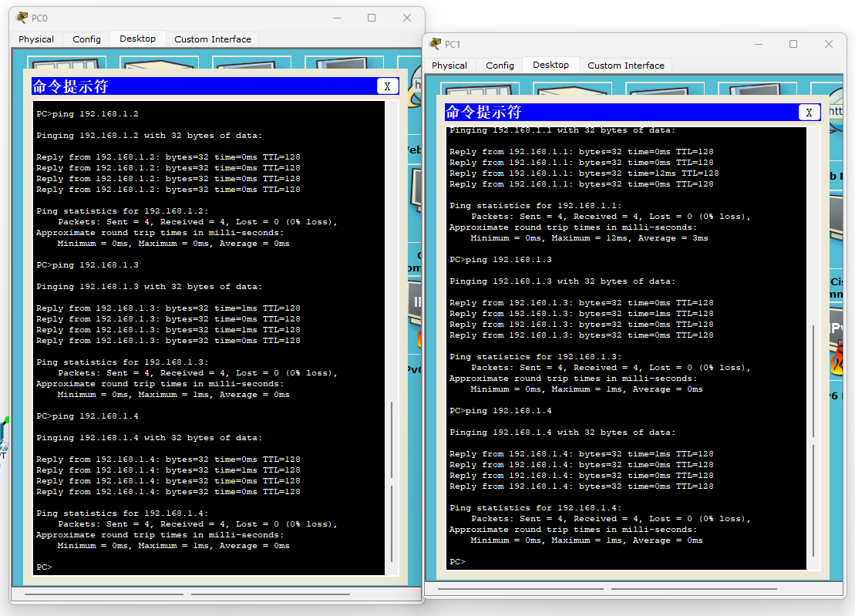Click 'Ping statistics for 192.168.1.4:' in PC0
Screen dimensions: 855x616
122,513
